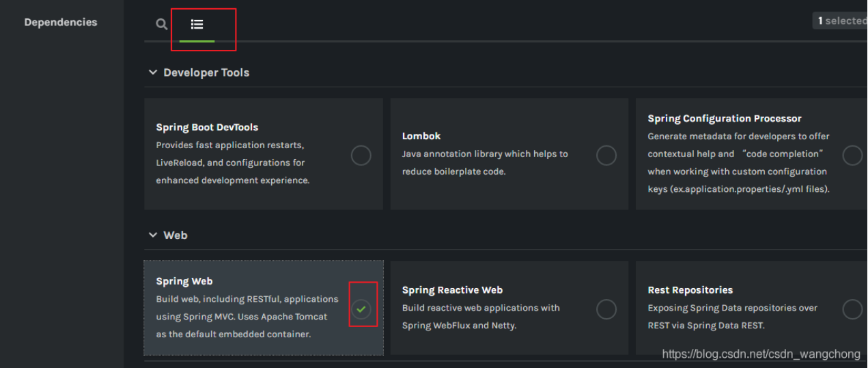Click the Developer Tools section heading
The width and height of the screenshot is (868, 368).
[206, 72]
